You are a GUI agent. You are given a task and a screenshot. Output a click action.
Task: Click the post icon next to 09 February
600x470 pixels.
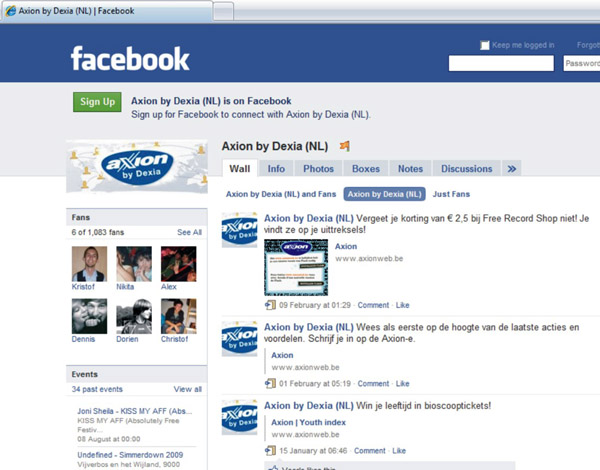(270, 305)
